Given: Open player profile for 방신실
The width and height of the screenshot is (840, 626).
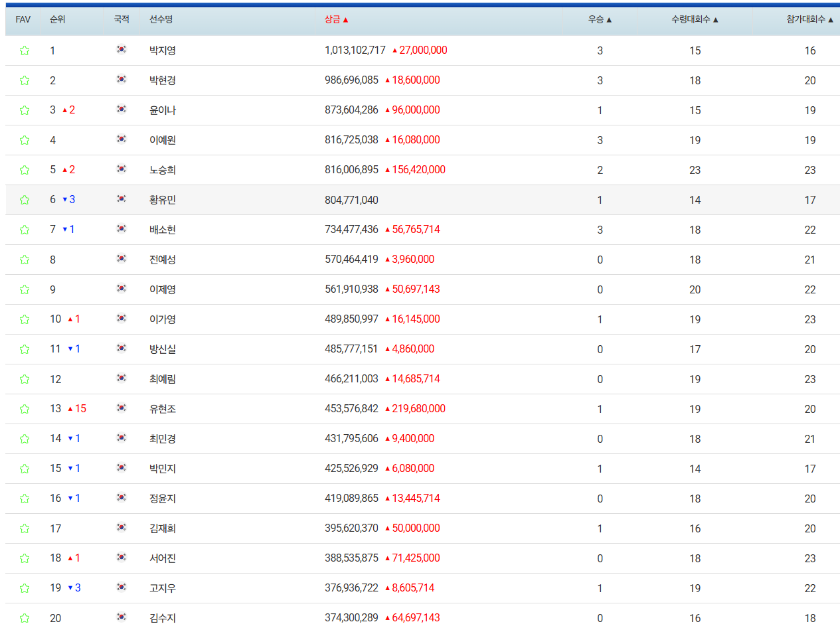Looking at the screenshot, I should [163, 349].
